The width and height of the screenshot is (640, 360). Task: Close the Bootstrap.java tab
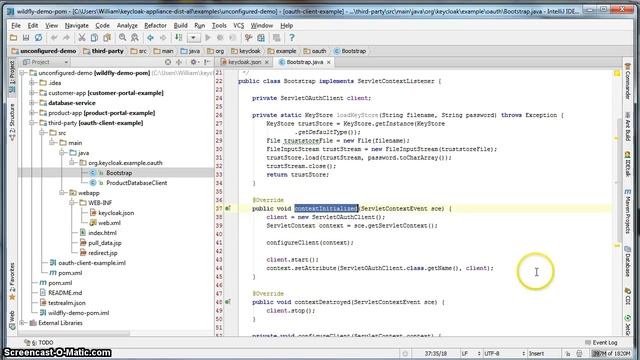329,62
